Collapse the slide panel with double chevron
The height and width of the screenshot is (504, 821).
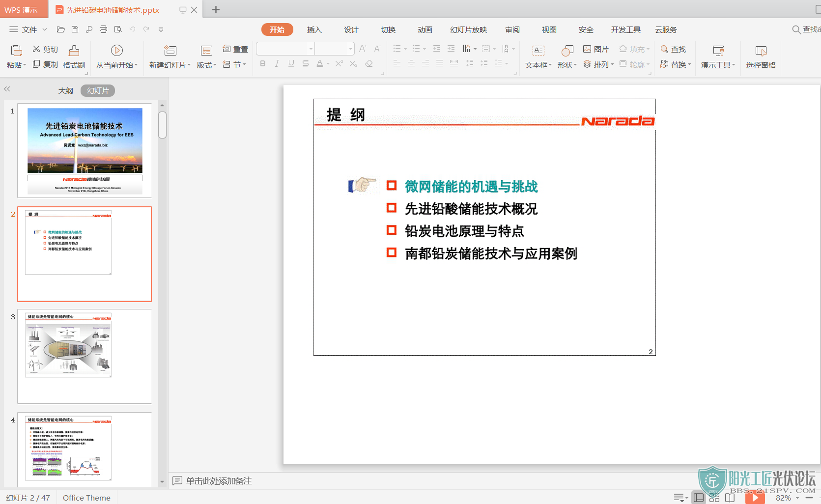7,89
